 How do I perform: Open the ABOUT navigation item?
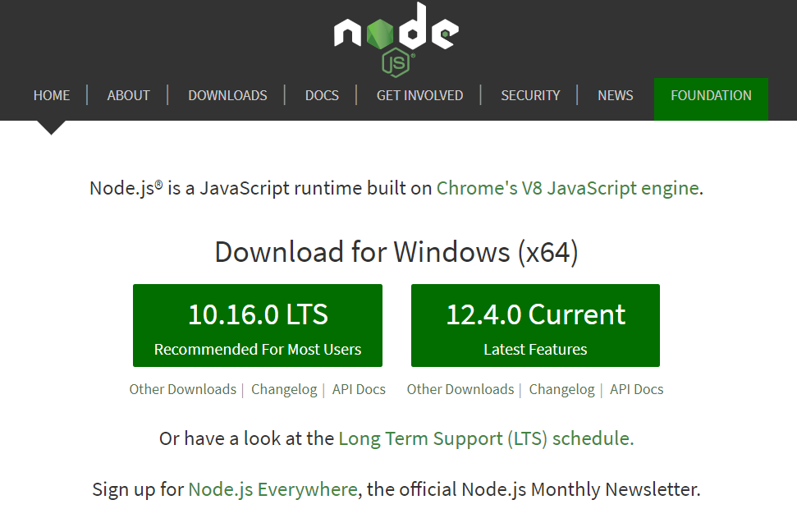point(128,95)
